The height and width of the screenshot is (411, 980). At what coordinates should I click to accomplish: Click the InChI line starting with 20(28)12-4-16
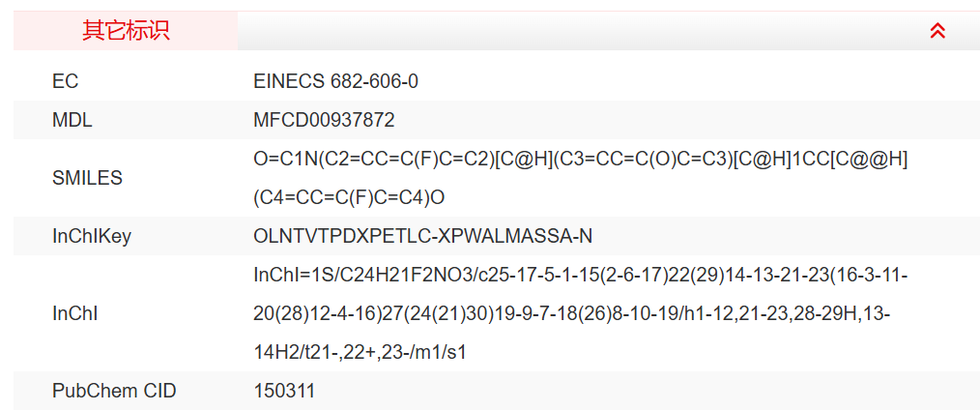tap(571, 314)
